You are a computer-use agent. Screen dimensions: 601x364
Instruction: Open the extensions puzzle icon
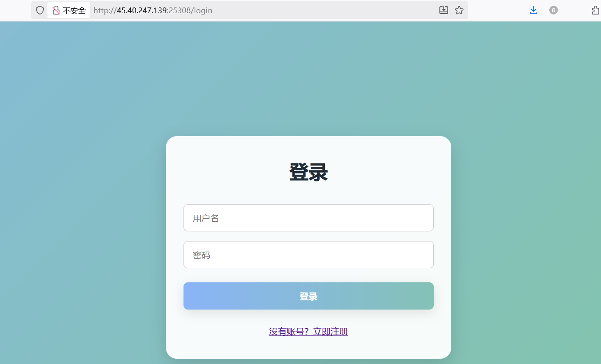595,10
